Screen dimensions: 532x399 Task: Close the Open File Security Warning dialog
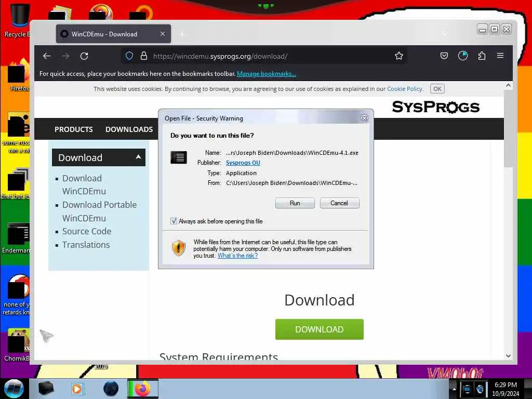364,118
